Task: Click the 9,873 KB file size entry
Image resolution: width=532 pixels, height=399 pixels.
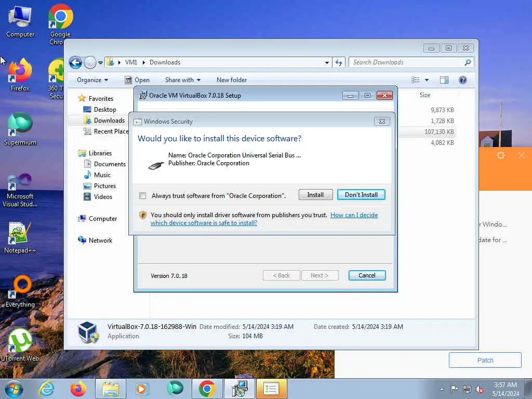Action: pyautogui.click(x=442, y=110)
